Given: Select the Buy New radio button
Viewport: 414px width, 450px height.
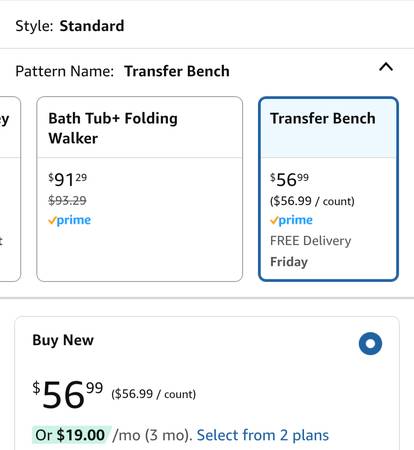Looking at the screenshot, I should coord(370,344).
